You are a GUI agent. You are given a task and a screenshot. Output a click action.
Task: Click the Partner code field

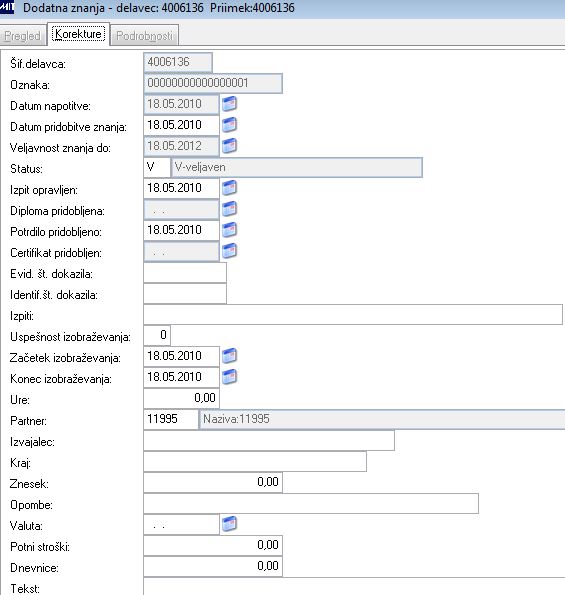coord(171,419)
